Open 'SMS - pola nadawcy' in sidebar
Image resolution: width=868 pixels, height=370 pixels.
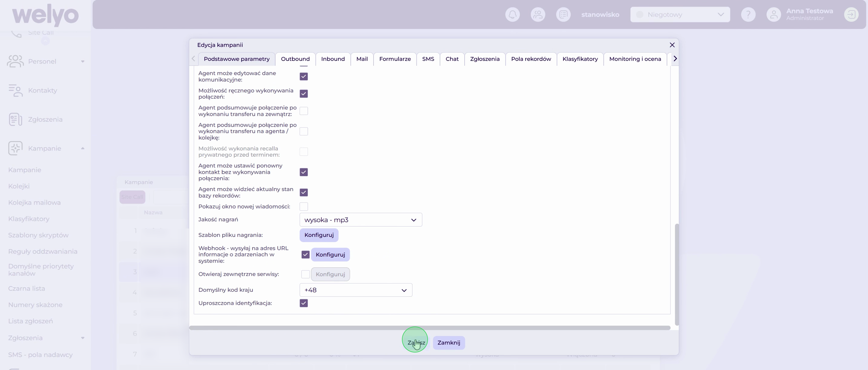tap(41, 355)
